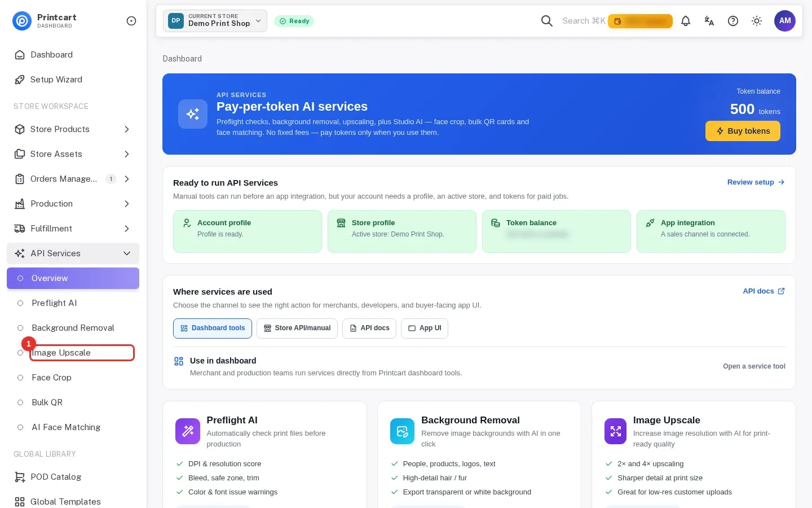This screenshot has width=812, height=508.
Task: Switch to the Store API/manual tab
Action: (297, 329)
